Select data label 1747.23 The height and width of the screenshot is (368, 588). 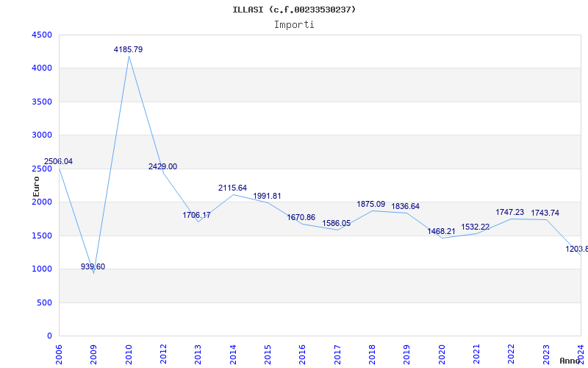(x=509, y=213)
